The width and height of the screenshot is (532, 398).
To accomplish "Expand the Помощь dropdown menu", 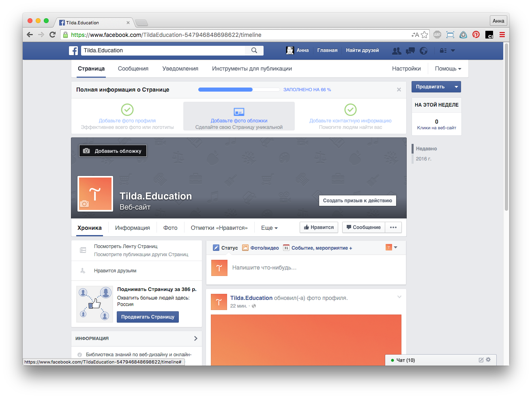I will pos(448,69).
